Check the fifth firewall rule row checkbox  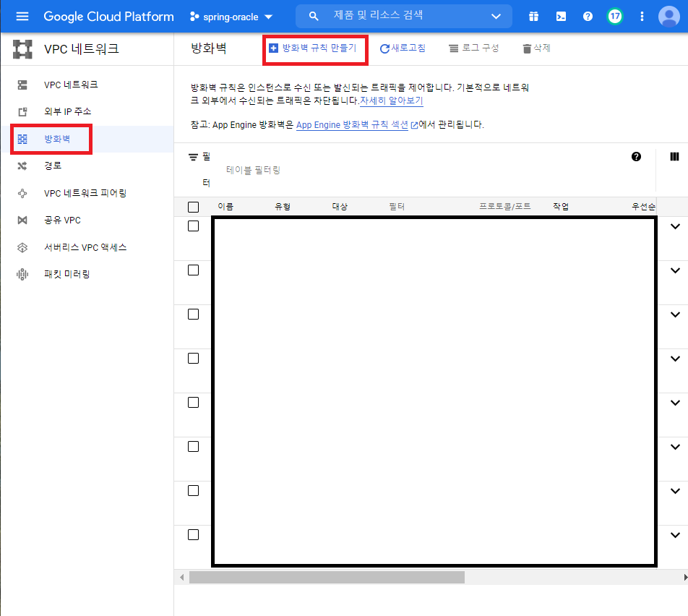193,403
